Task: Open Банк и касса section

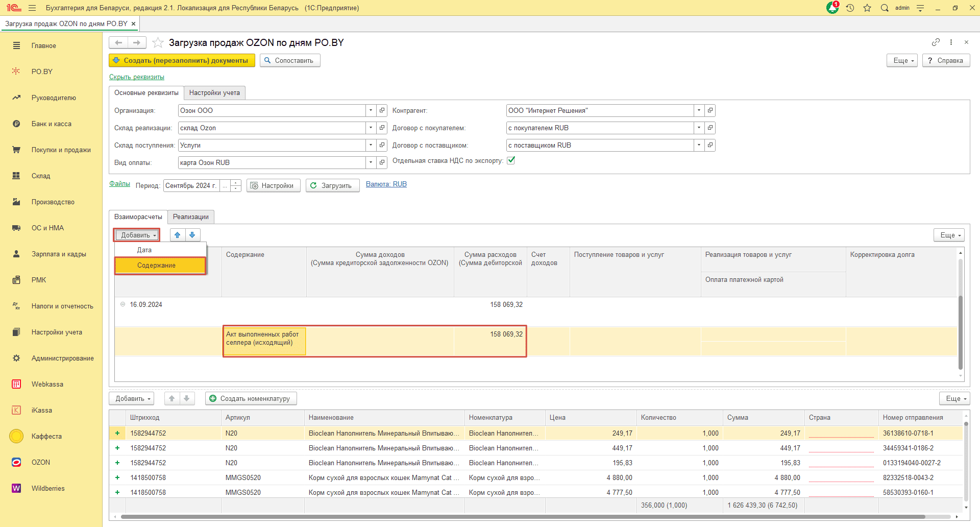Action: click(x=51, y=124)
